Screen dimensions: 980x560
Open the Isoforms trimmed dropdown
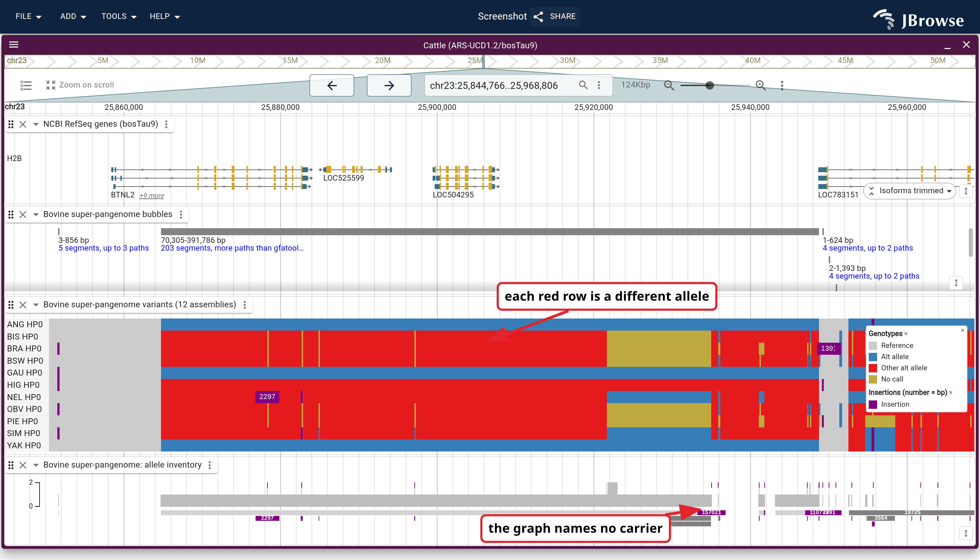click(910, 191)
